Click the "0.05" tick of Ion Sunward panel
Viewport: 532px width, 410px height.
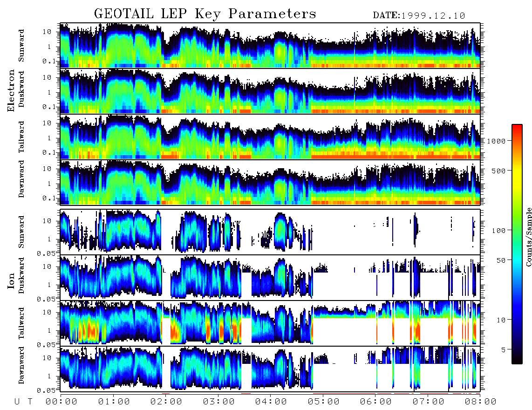coord(46,253)
